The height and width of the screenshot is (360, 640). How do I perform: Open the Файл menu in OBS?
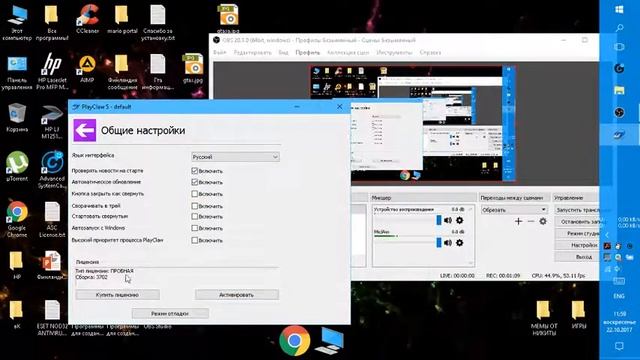click(x=219, y=52)
